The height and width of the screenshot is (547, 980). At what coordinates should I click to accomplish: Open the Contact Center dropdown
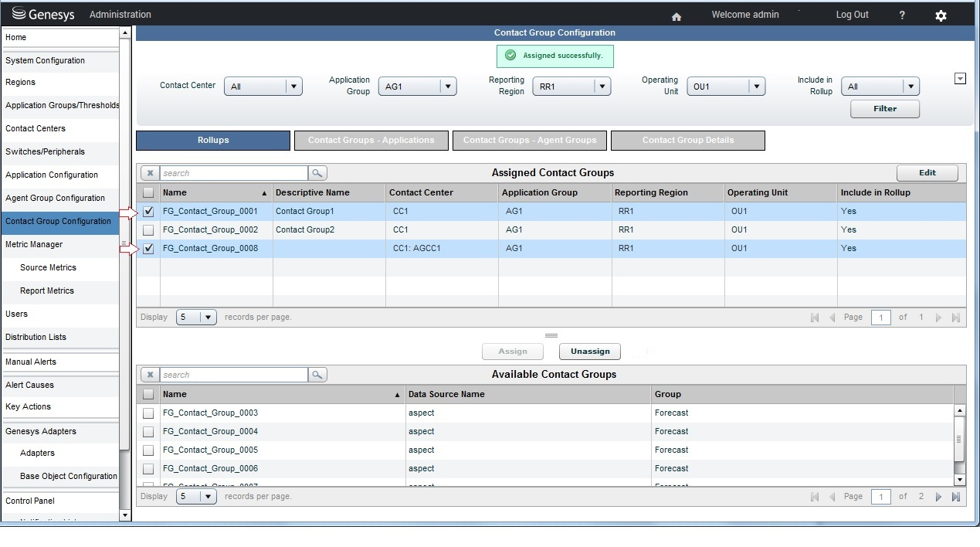click(x=263, y=87)
